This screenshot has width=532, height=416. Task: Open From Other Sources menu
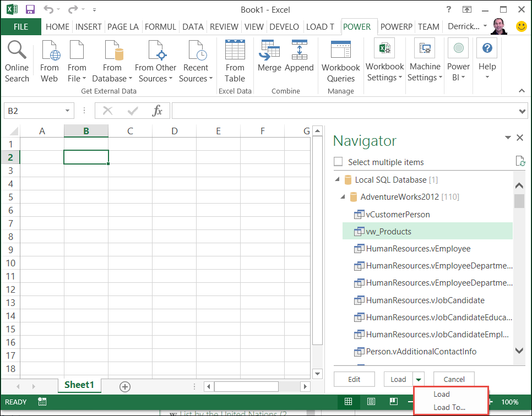pyautogui.click(x=155, y=62)
